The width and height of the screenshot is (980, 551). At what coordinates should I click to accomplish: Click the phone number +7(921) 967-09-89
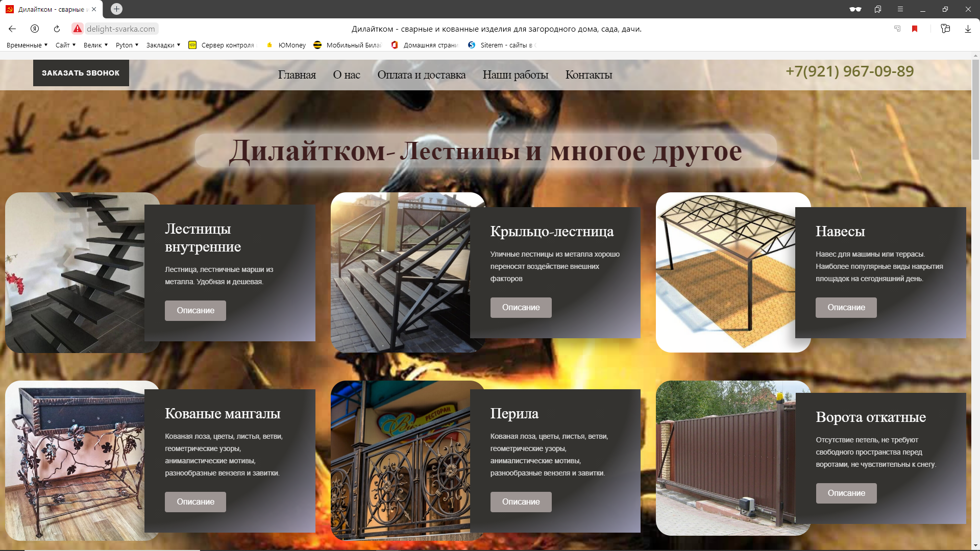(x=849, y=71)
